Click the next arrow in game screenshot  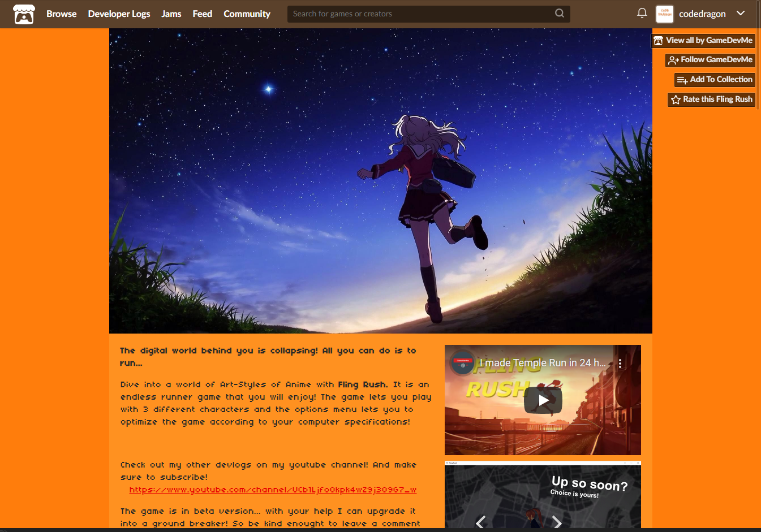[557, 522]
